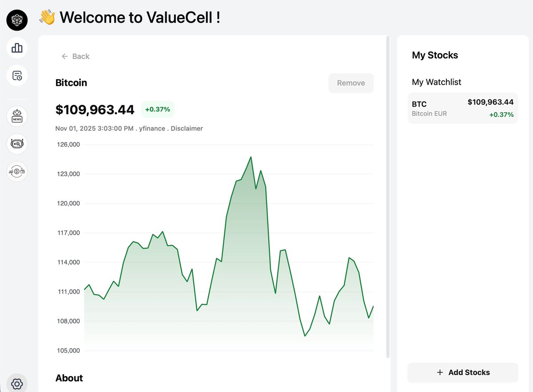The image size is (533, 392).
Task: Select the BTC Bitcoin EUR watchlist entry
Action: click(462, 108)
